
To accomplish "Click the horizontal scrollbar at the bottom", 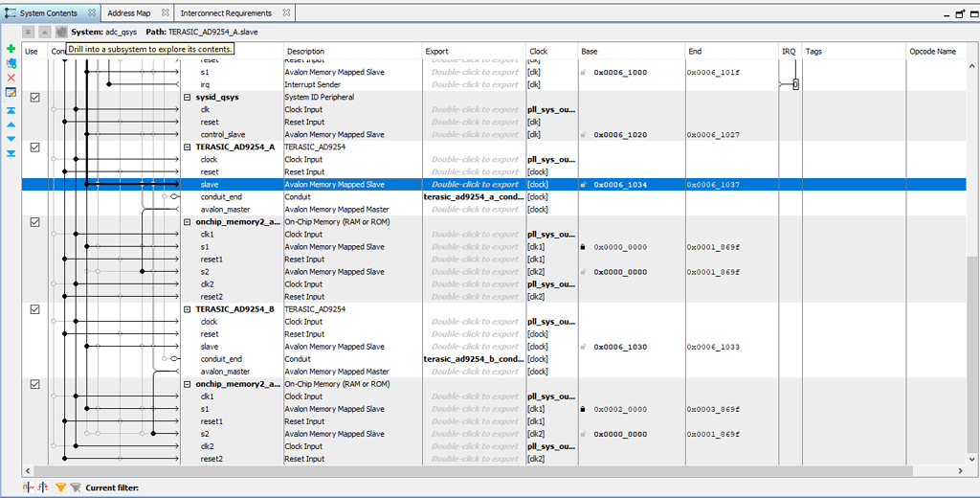I will point(479,470).
